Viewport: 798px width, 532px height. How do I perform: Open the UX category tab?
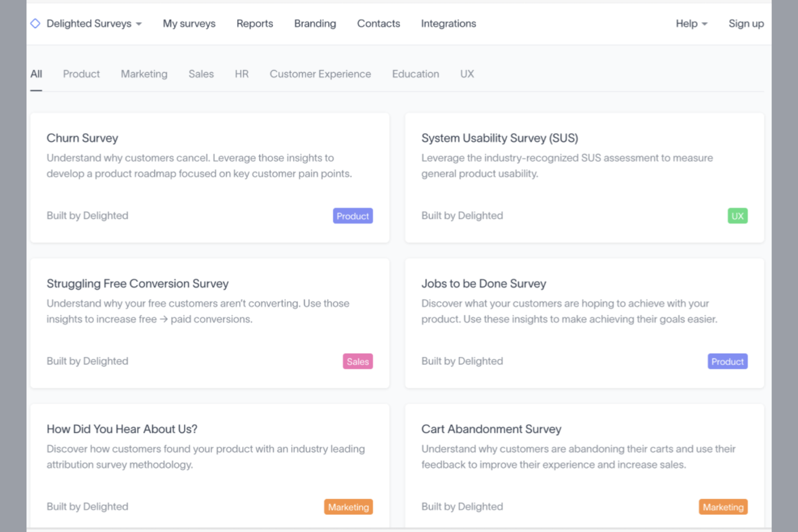tap(467, 74)
